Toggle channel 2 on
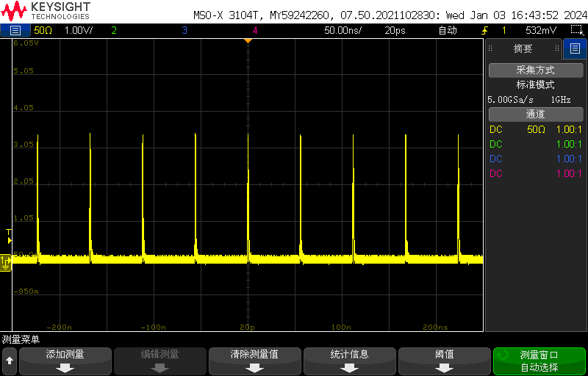Image resolution: width=588 pixels, height=376 pixels. click(x=113, y=30)
